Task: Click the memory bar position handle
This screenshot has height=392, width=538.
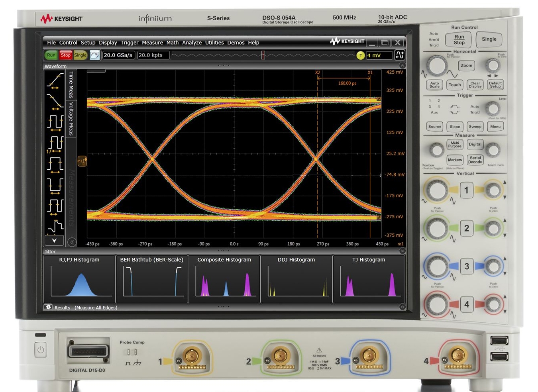Action: pos(263,55)
